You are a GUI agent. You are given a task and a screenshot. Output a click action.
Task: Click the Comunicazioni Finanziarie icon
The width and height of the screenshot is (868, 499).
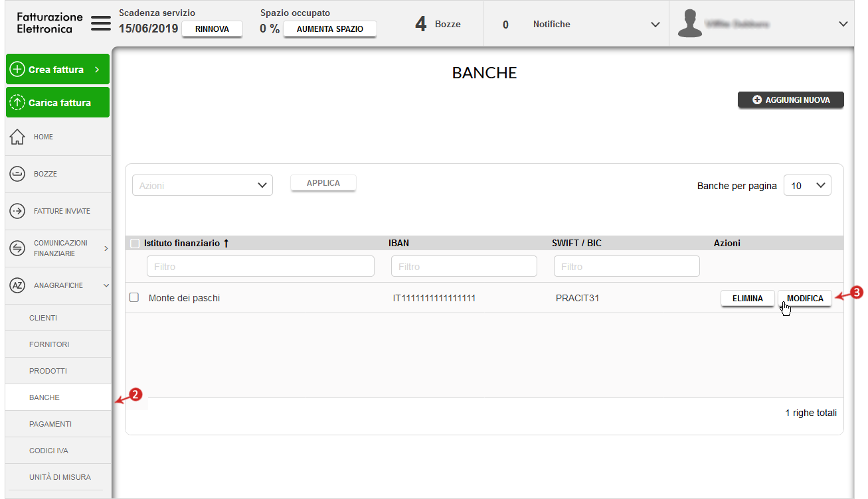point(17,248)
